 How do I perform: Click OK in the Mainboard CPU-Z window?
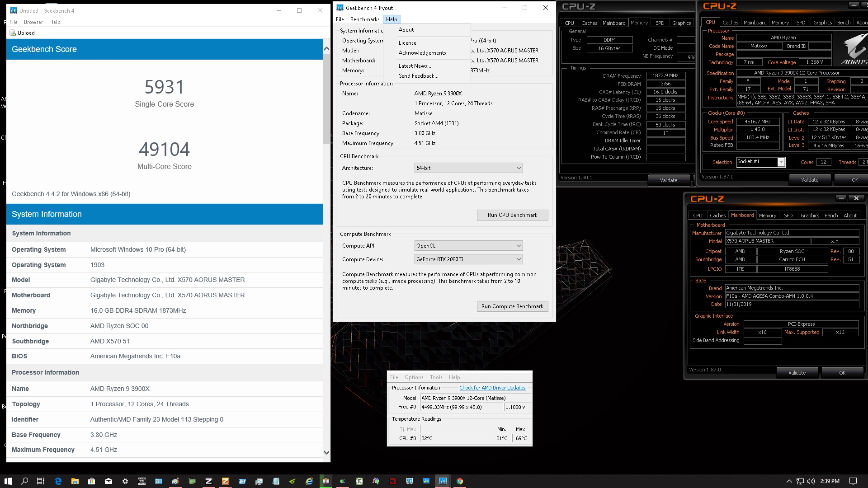click(842, 373)
